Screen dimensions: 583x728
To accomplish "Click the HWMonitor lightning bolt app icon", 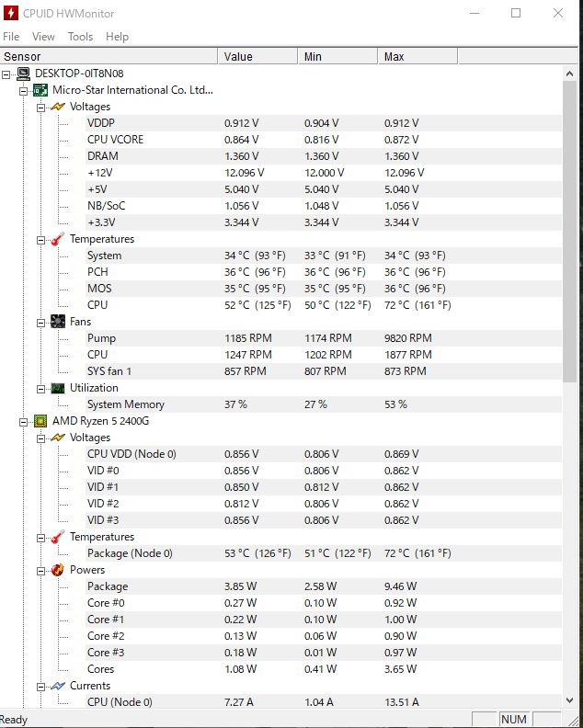I will [11, 13].
